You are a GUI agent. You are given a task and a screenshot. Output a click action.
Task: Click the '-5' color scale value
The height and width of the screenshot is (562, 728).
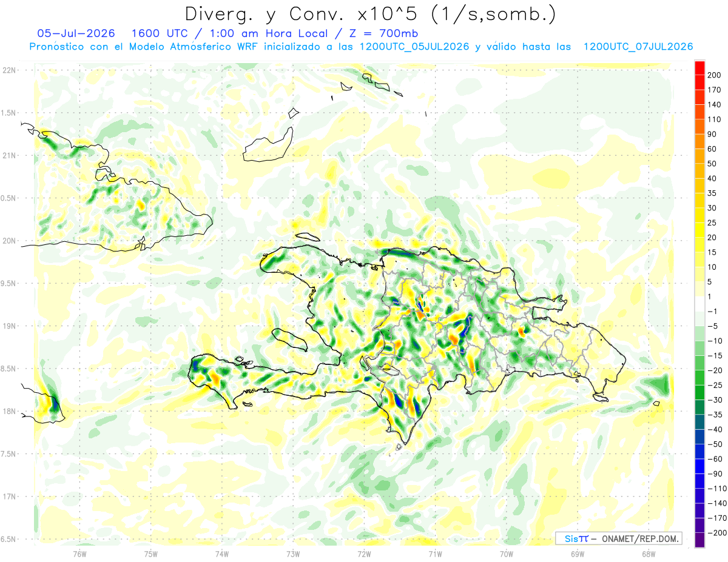coord(712,326)
